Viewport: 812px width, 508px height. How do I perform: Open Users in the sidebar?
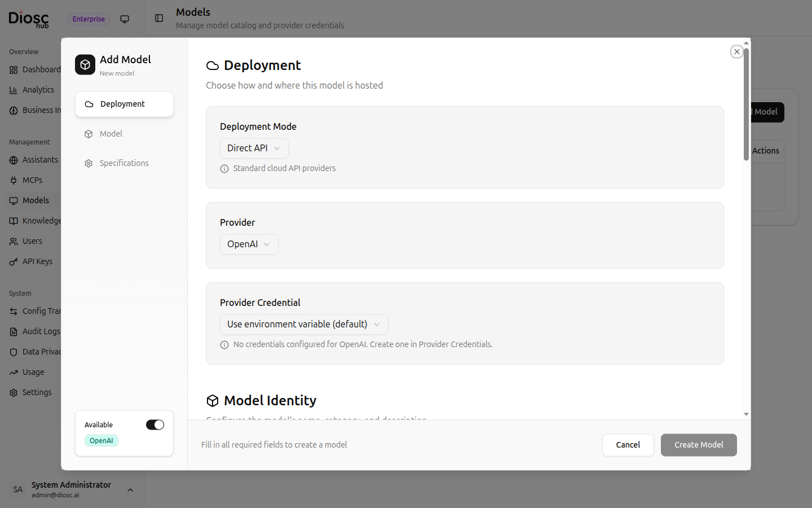tap(32, 242)
